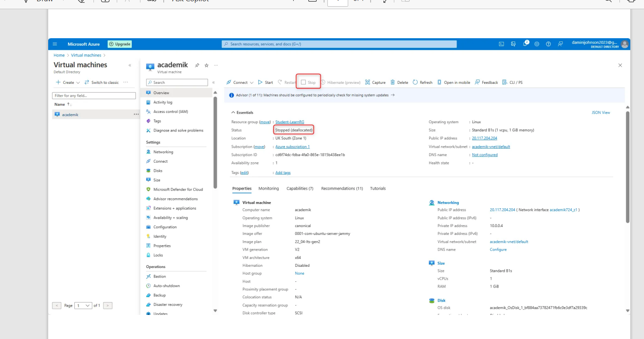
Task: Open Bastion under Operations
Action: pyautogui.click(x=160, y=276)
